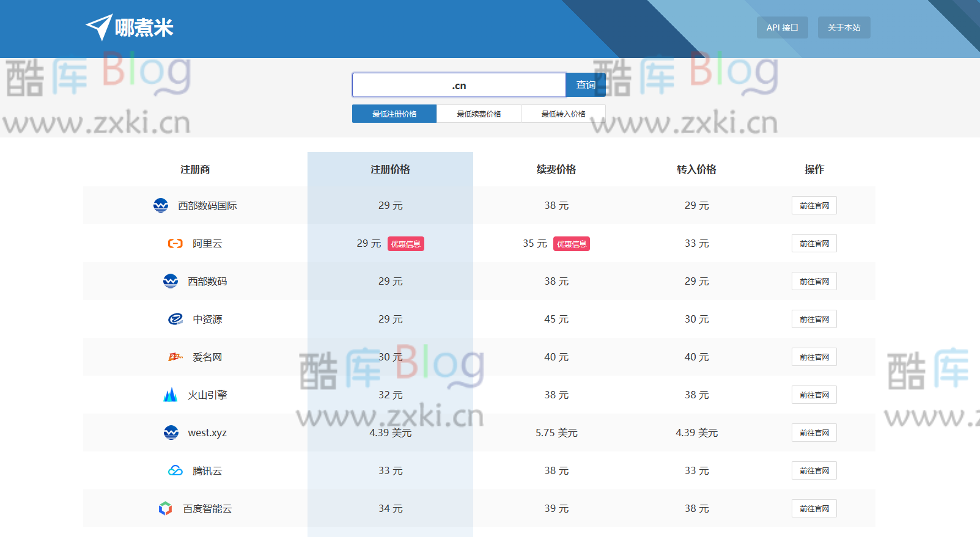Click the 5.75 美元 renewal price

(556, 433)
